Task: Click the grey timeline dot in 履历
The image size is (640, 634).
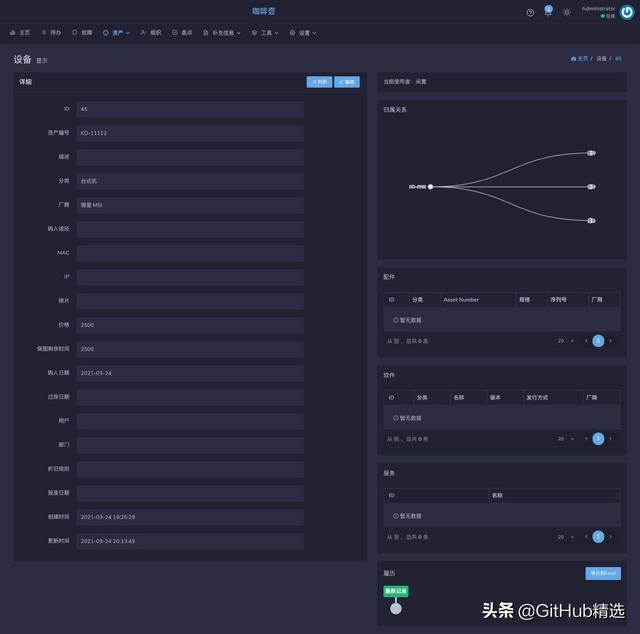Action: (x=396, y=609)
